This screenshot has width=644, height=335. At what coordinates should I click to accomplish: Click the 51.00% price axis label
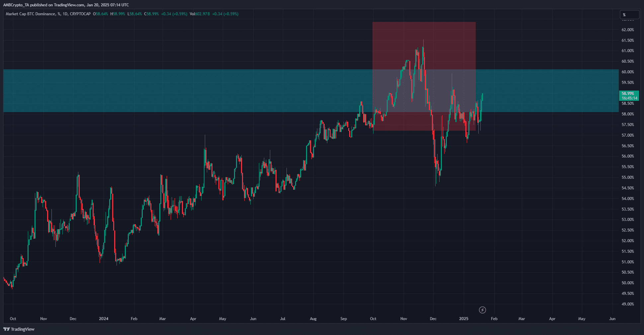(628, 262)
